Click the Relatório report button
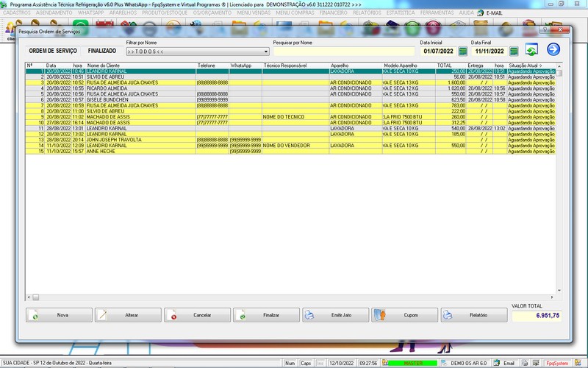The image size is (588, 368). (x=473, y=315)
